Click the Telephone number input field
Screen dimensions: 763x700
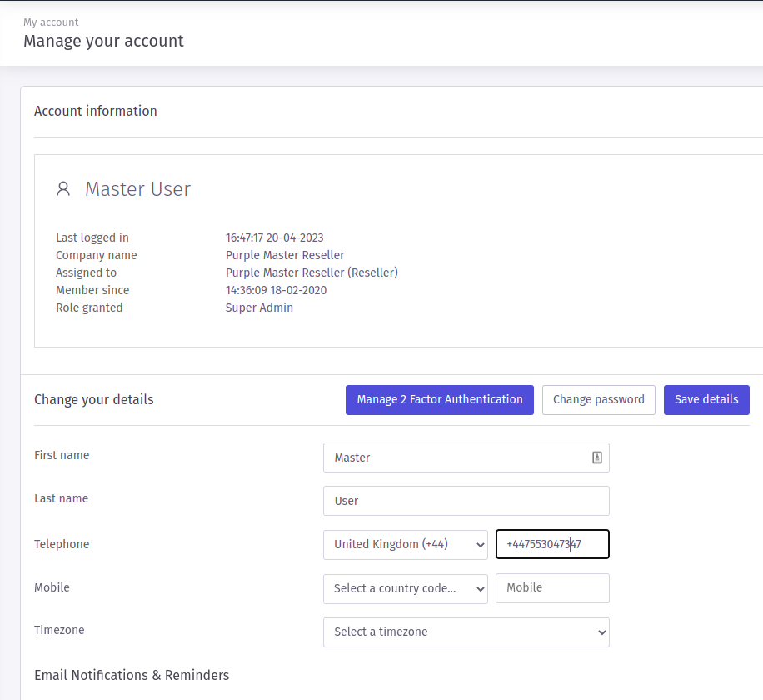552,544
